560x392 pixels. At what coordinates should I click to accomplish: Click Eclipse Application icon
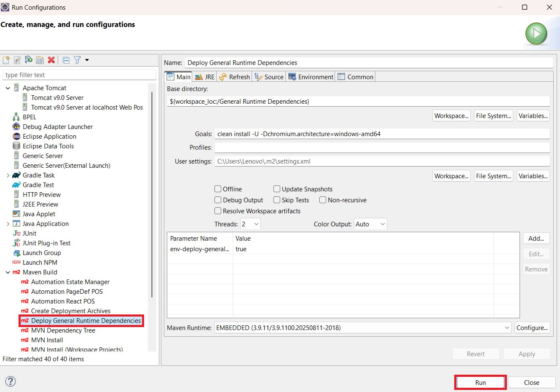pyautogui.click(x=16, y=136)
